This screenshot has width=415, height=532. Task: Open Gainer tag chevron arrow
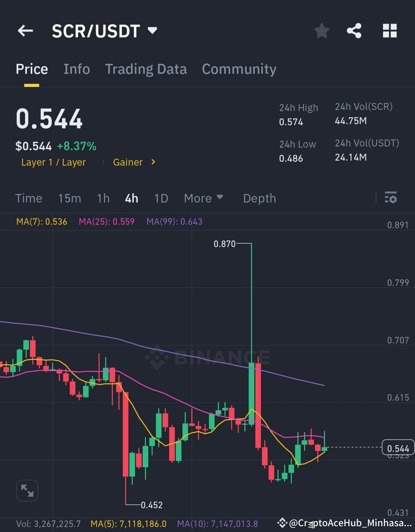pos(153,162)
